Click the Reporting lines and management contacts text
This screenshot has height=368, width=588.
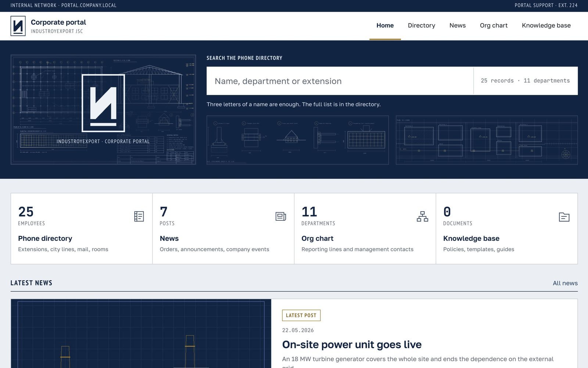357,249
